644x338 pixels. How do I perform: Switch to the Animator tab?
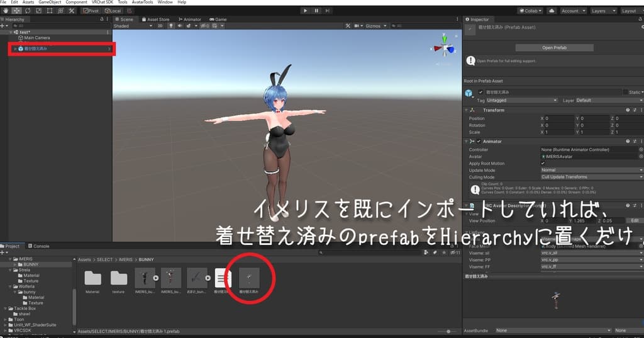coord(190,20)
